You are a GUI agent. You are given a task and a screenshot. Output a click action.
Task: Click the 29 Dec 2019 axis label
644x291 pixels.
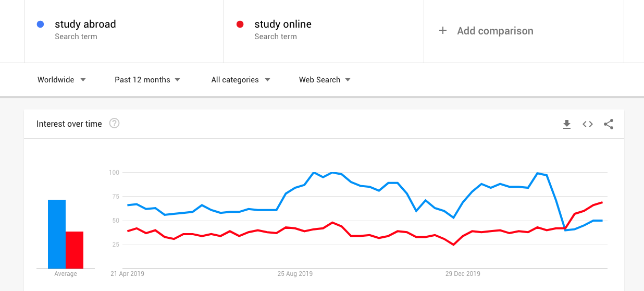coord(463,273)
